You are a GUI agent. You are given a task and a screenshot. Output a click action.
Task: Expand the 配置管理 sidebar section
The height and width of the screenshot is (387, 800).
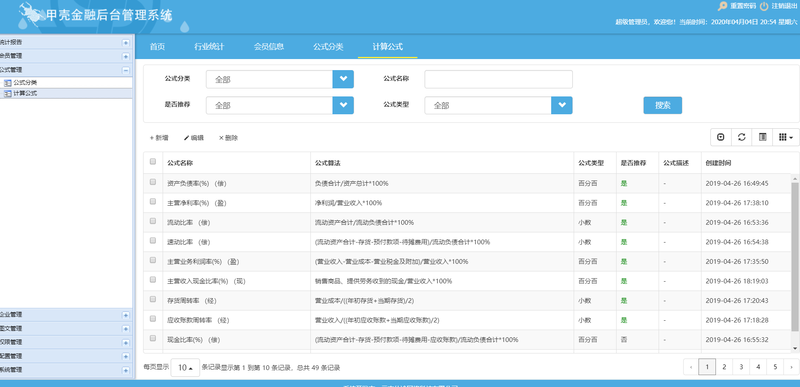tap(126, 356)
